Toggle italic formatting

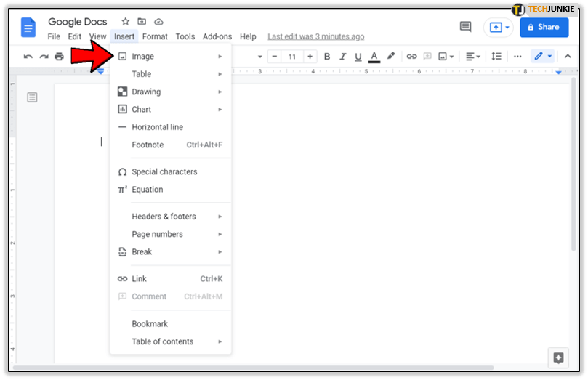point(342,57)
